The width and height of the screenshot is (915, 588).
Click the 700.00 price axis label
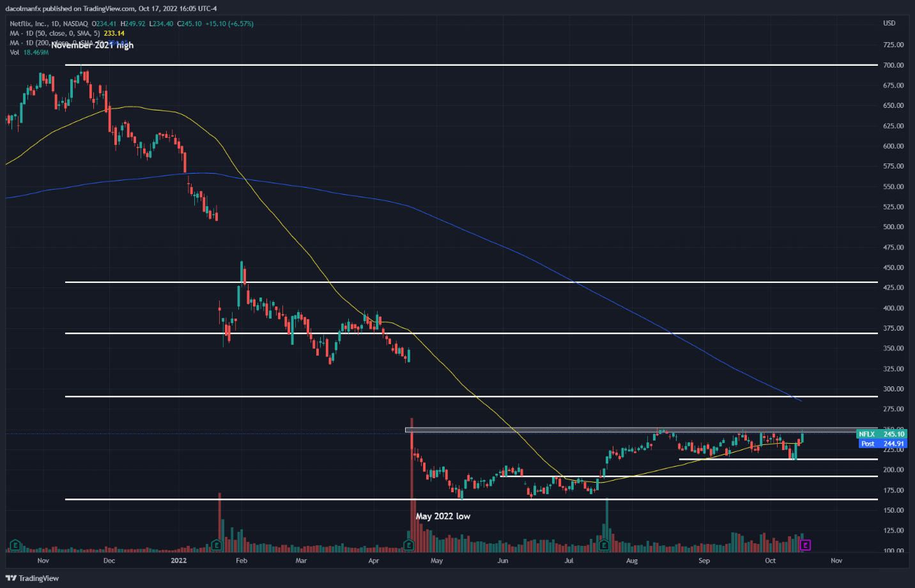[893, 65]
